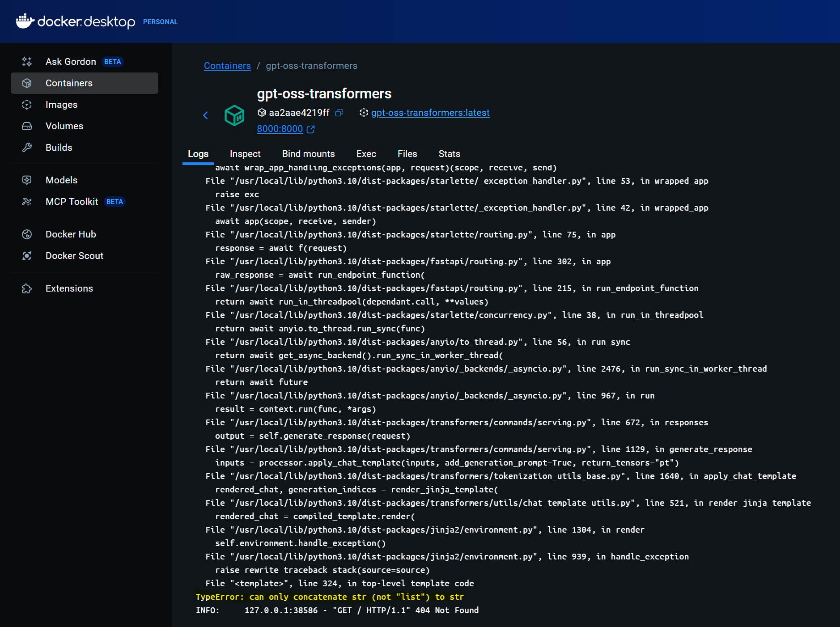Click the log line 'raise exc'
The image size is (840, 627).
(237, 195)
